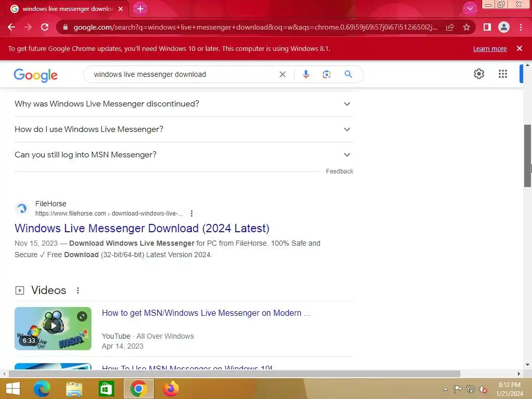Open the network tray icon
The width and height of the screenshot is (532, 399).
click(471, 389)
